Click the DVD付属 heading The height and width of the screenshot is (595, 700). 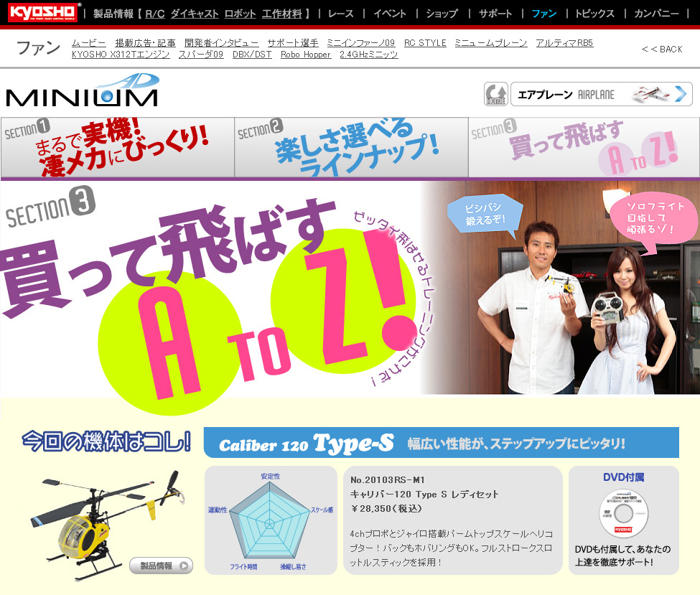(x=623, y=477)
